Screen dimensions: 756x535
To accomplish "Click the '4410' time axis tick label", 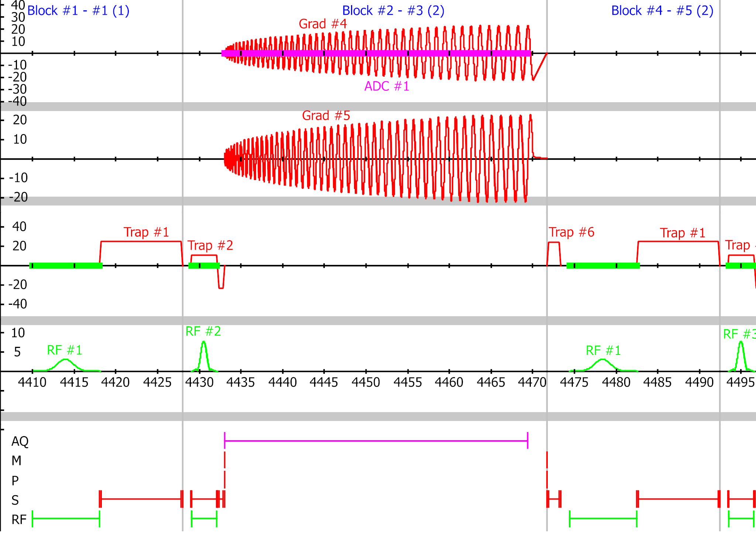I will [x=32, y=382].
